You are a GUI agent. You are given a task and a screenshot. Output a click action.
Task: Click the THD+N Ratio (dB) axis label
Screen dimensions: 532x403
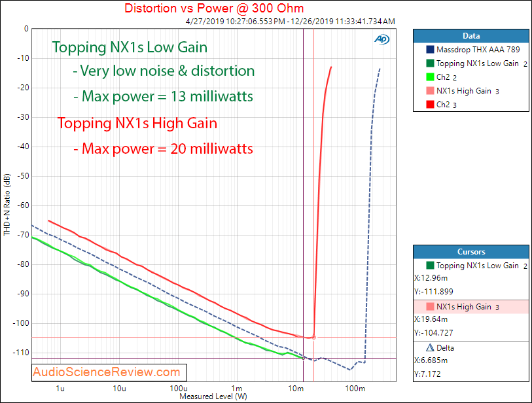7,205
